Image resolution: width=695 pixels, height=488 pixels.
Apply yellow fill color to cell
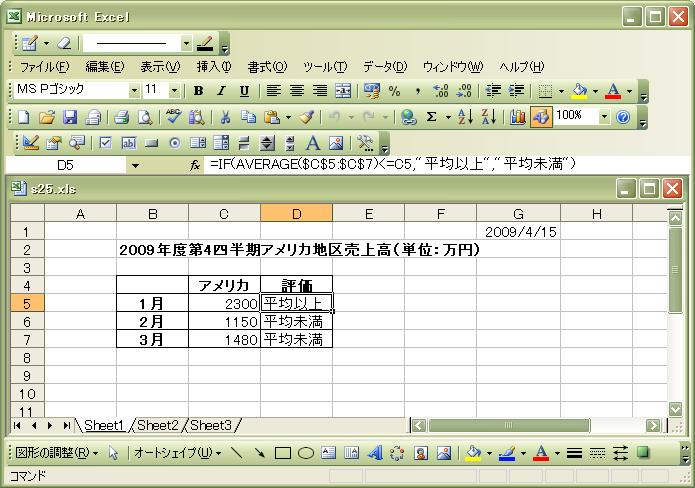click(579, 91)
